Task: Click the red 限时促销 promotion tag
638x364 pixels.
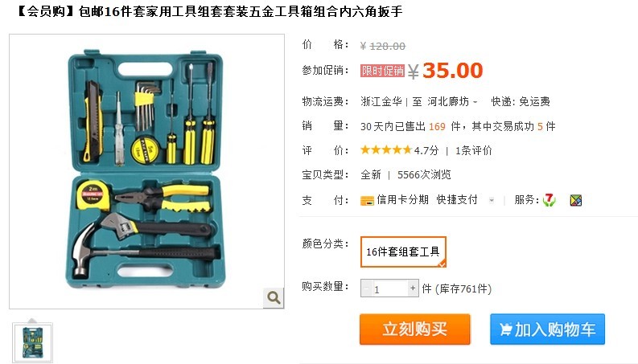Action: [382, 71]
